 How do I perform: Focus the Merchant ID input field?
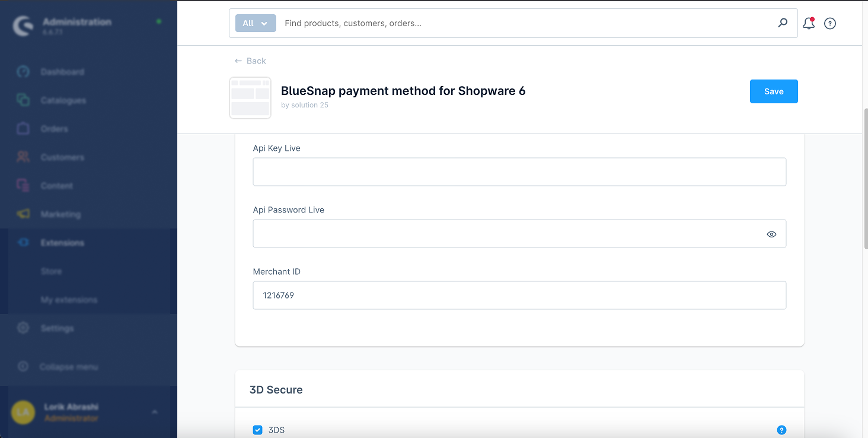[x=519, y=295]
